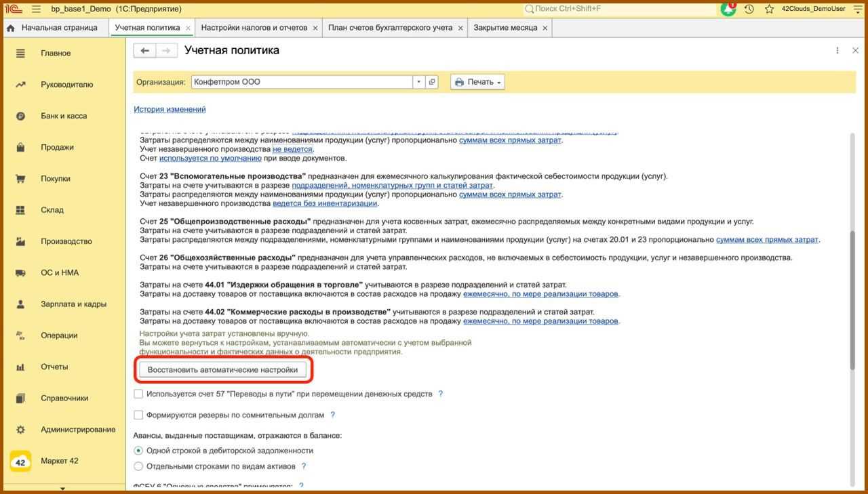The image size is (868, 494).
Task: Close the Закрытие месяца tab
Action: [545, 28]
